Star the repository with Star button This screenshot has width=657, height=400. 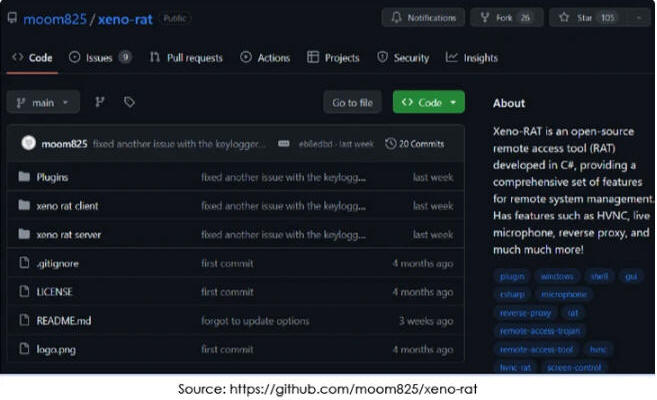pyautogui.click(x=588, y=18)
